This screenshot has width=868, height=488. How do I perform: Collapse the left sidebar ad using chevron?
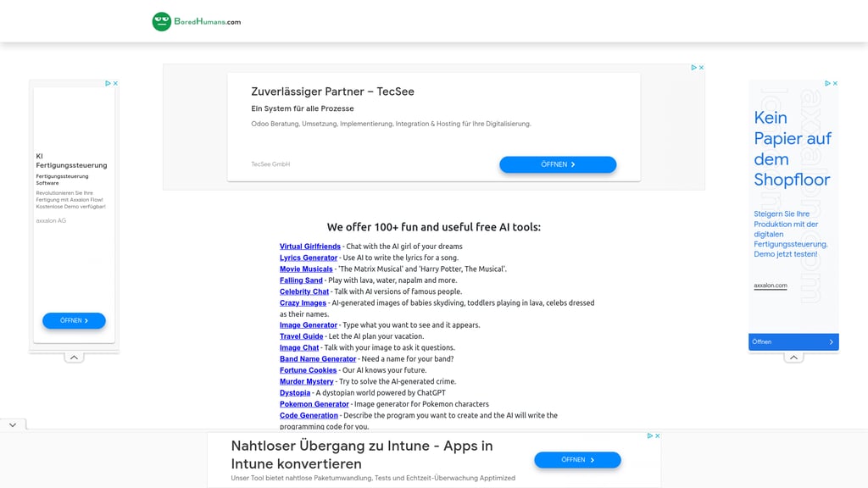(x=75, y=358)
